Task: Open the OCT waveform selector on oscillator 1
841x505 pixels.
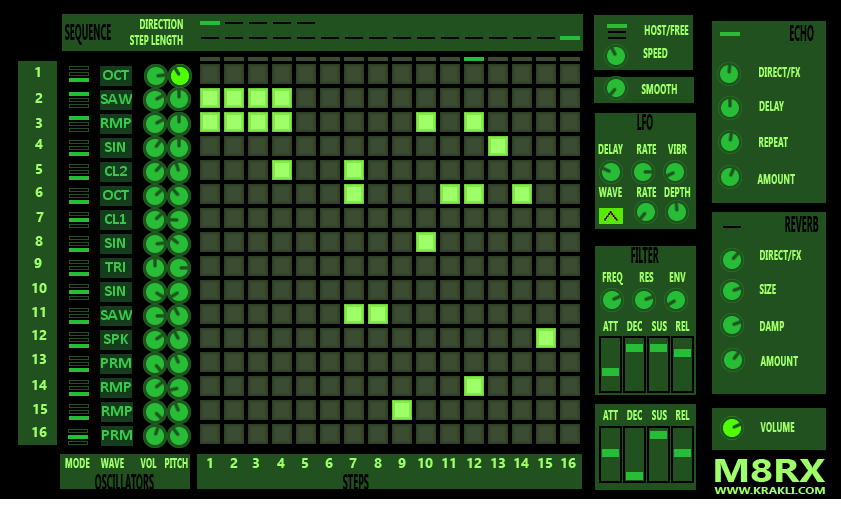Action: coord(116,75)
